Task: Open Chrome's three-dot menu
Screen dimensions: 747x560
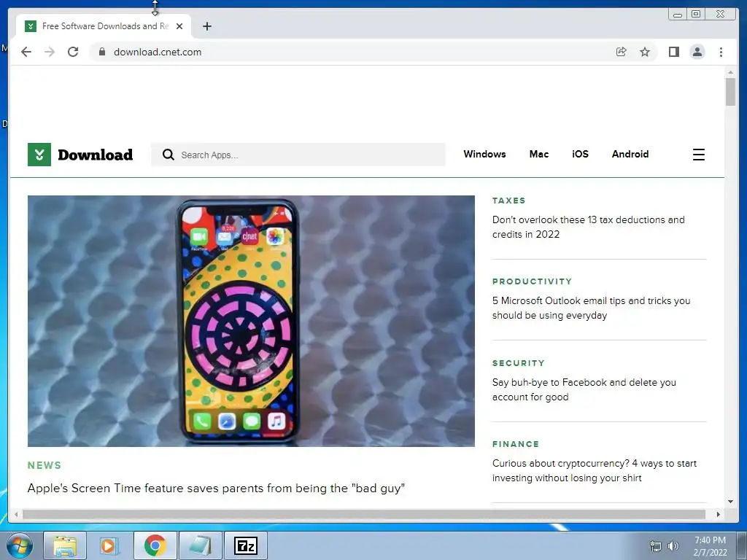Action: point(721,52)
